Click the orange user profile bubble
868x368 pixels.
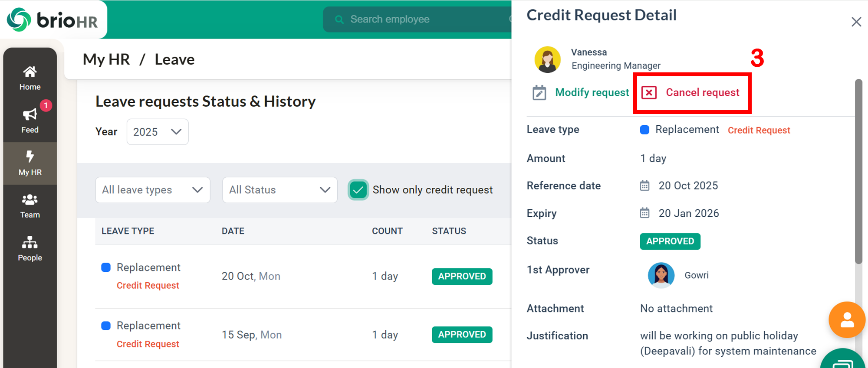(x=846, y=320)
